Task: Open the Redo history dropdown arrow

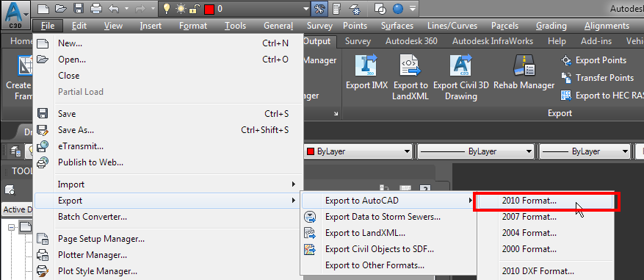Action: point(153,9)
